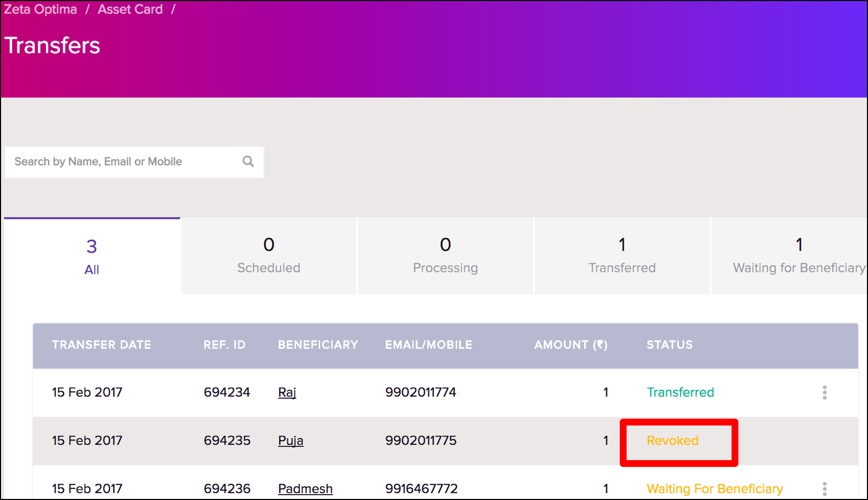868x500 pixels.
Task: Click mobile number 9902011775
Action: pyautogui.click(x=421, y=441)
